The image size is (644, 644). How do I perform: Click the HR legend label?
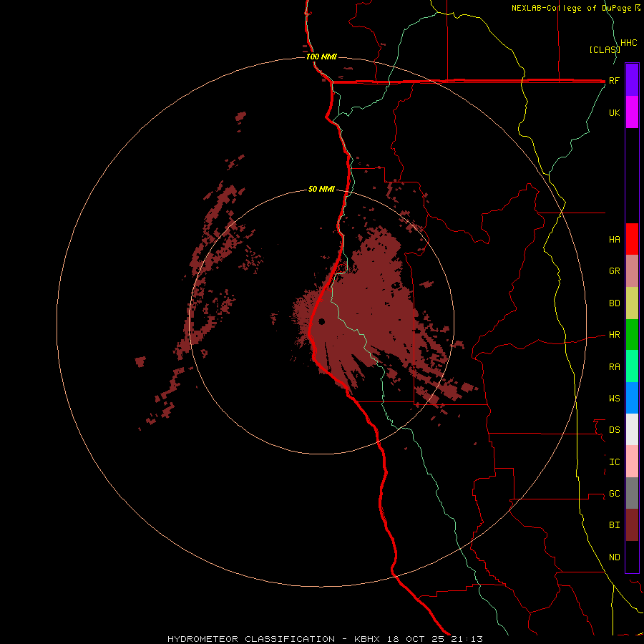[x=614, y=335]
